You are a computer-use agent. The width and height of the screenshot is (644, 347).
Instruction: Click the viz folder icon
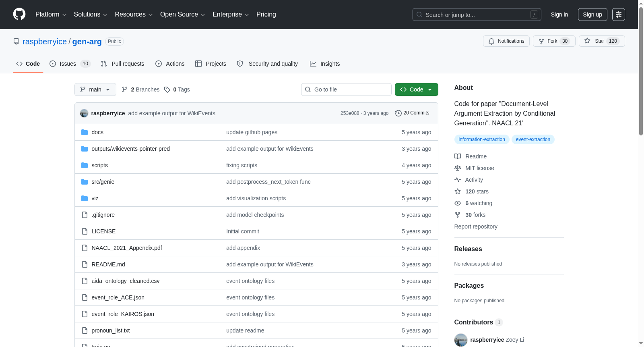click(85, 198)
